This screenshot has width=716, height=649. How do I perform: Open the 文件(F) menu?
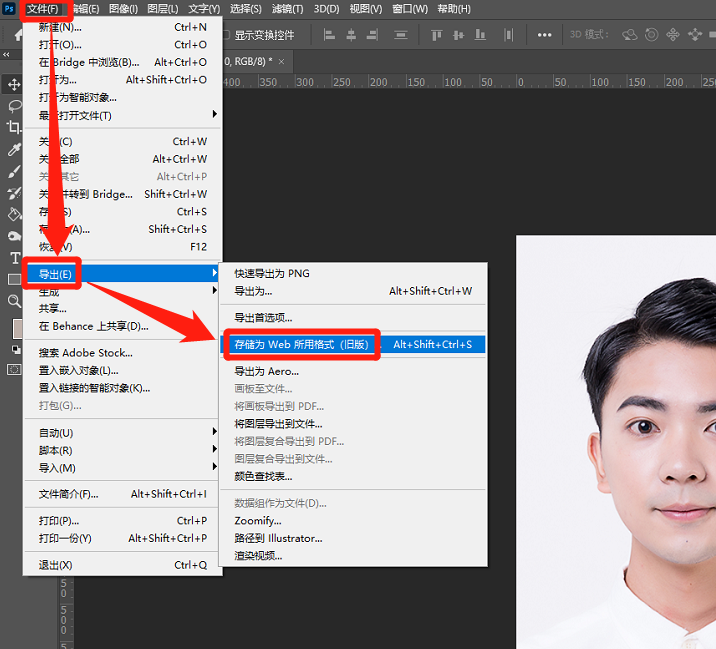tap(42, 9)
